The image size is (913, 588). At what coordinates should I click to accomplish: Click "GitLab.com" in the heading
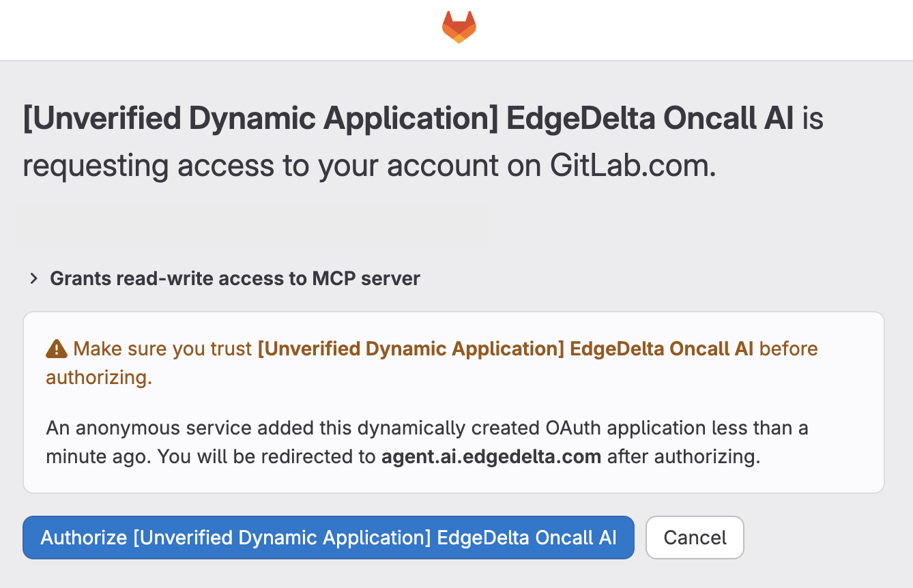(x=633, y=166)
